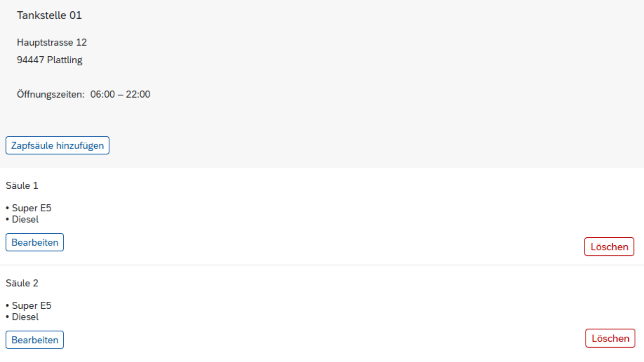Click the Hauptstrasse 12 address line
Viewport: 644px width, 362px height.
point(52,43)
